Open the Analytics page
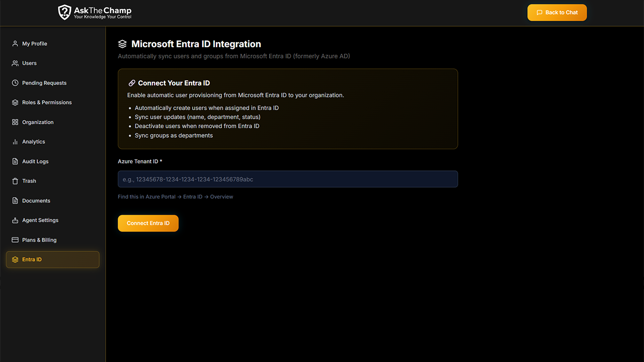The image size is (644, 362). coord(53,142)
